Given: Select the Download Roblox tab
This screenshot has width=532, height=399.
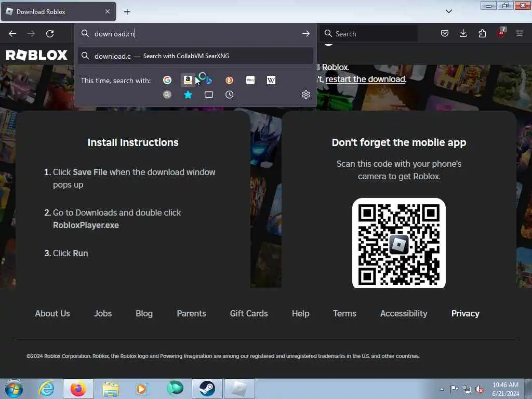Looking at the screenshot, I should tap(58, 11).
